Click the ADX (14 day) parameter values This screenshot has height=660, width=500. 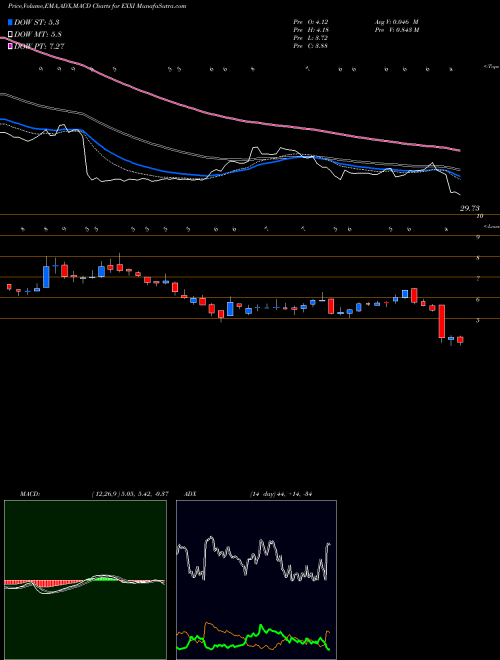pos(283,494)
